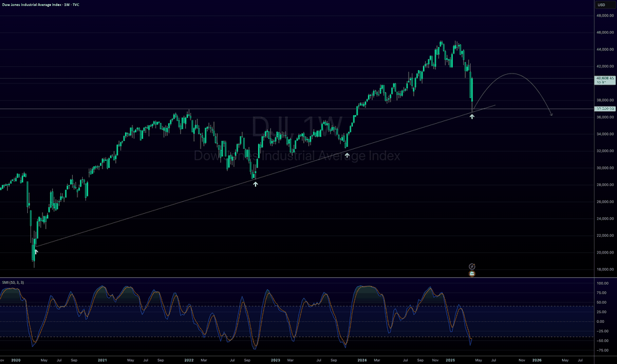
Task: Click the Nov label just before 2026
Action: click(522, 360)
